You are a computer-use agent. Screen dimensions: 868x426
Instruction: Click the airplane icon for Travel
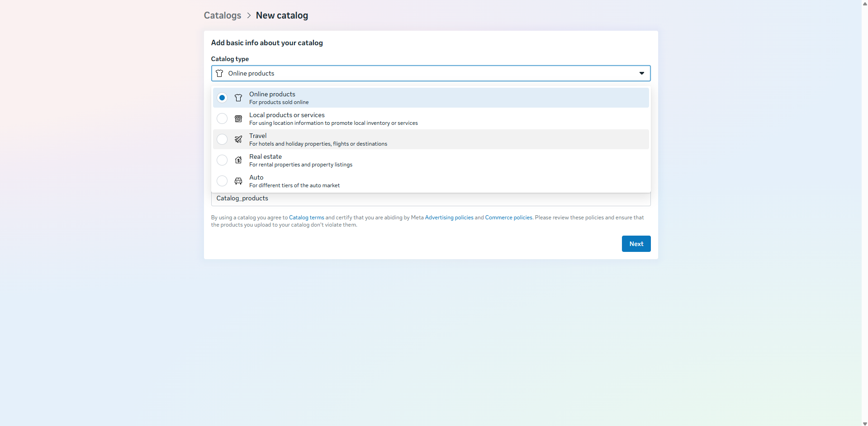pyautogui.click(x=238, y=139)
